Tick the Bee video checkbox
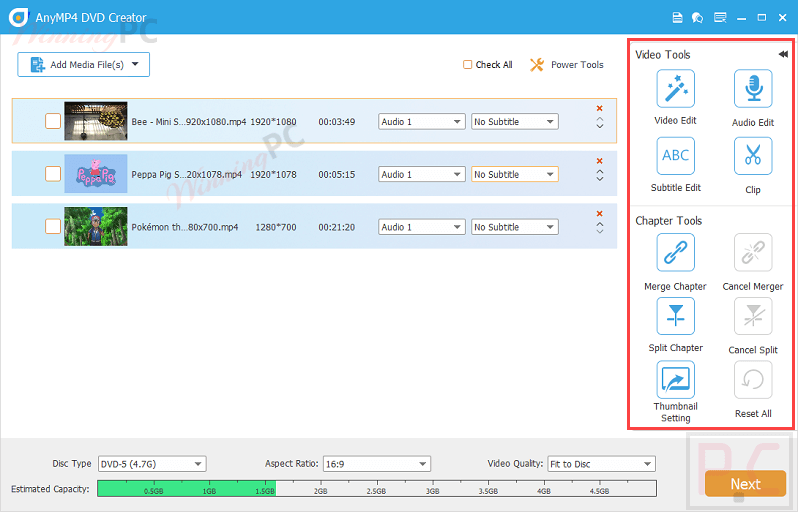The width and height of the screenshot is (798, 512). [x=53, y=121]
